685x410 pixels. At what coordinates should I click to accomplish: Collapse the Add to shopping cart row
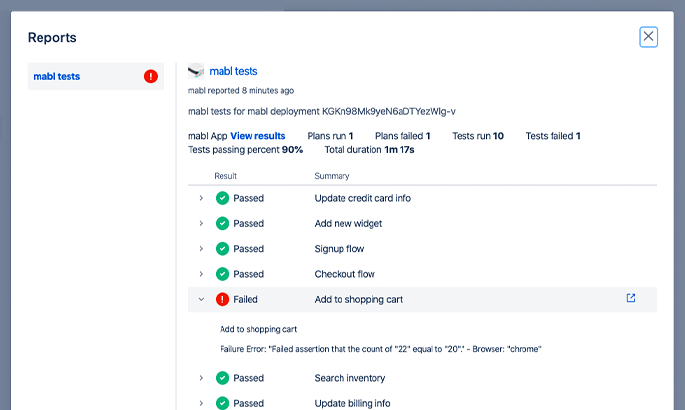pyautogui.click(x=201, y=299)
